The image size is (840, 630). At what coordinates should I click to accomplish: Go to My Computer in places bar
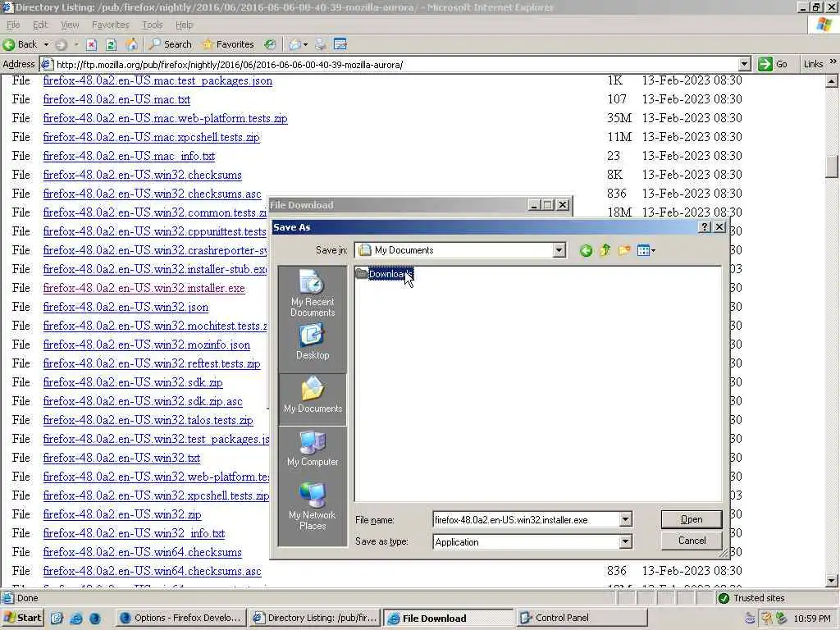pyautogui.click(x=313, y=449)
